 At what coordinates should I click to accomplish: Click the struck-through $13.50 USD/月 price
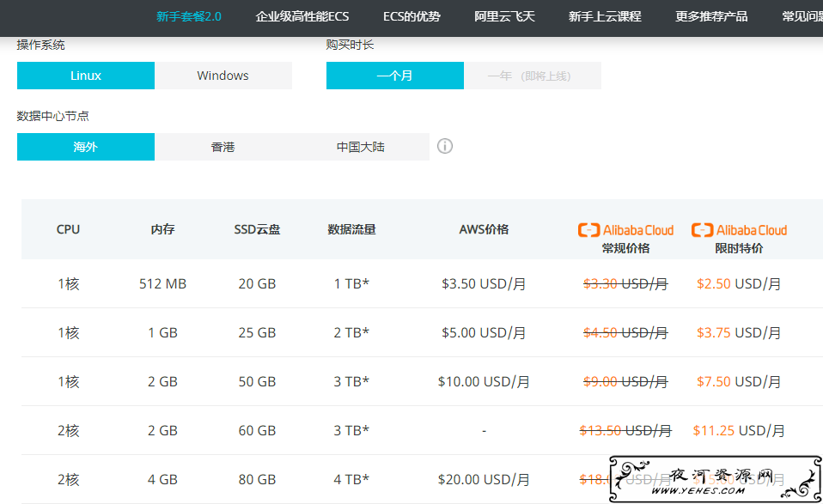click(625, 430)
